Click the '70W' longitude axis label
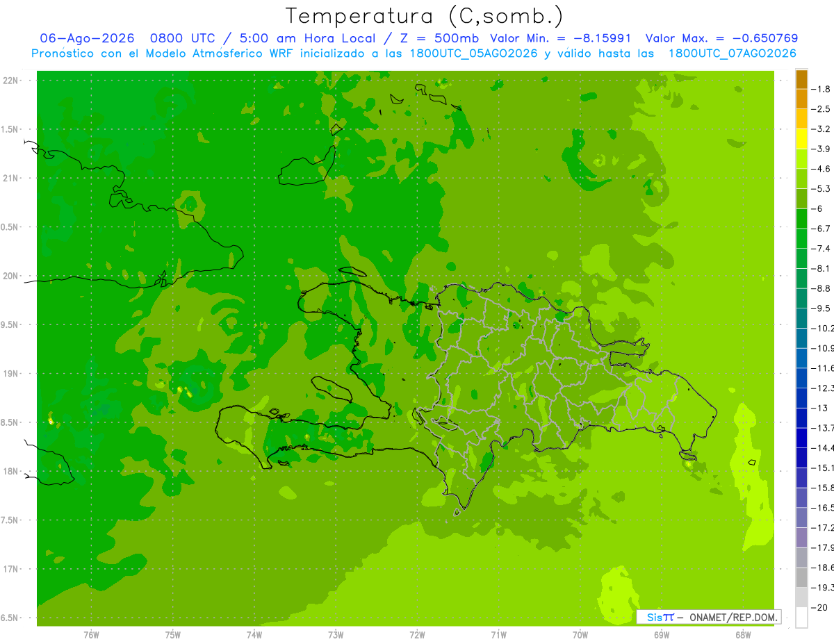Screen dimensions: 834x644 tap(580, 634)
